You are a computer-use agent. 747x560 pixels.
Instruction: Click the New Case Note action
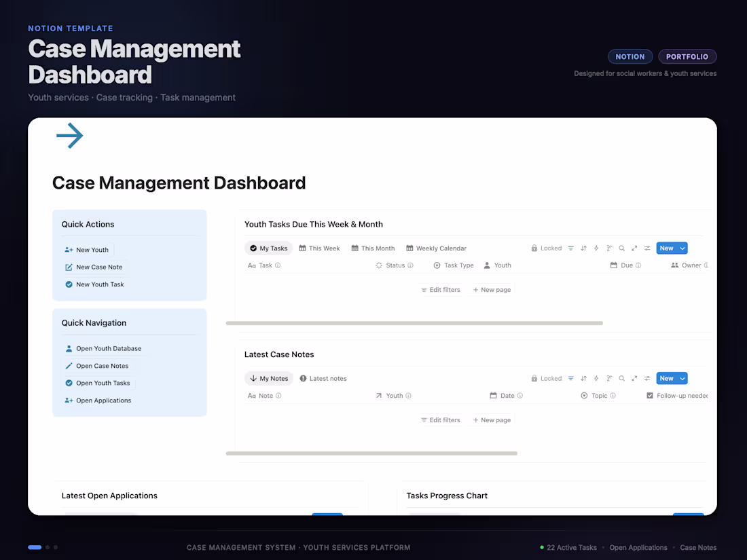(x=94, y=267)
